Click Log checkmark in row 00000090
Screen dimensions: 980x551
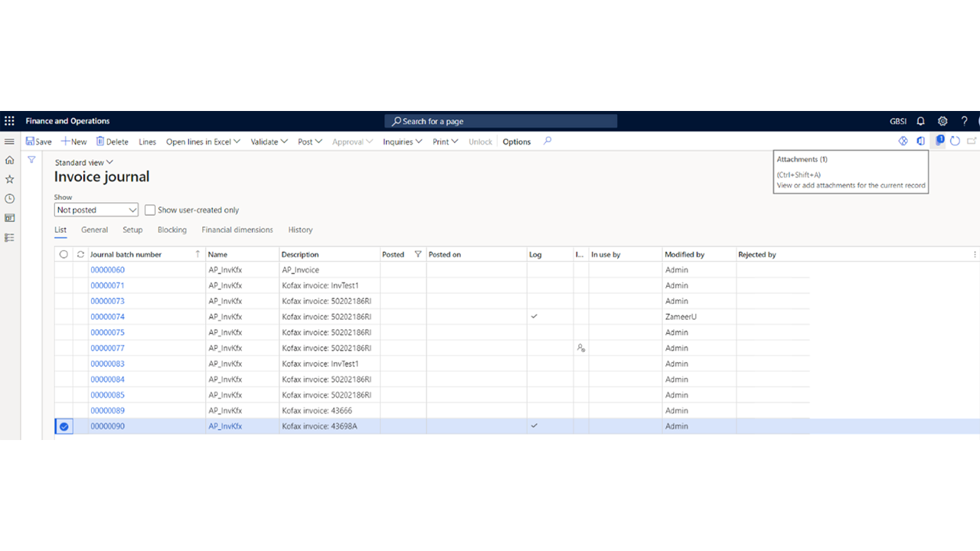pos(534,425)
